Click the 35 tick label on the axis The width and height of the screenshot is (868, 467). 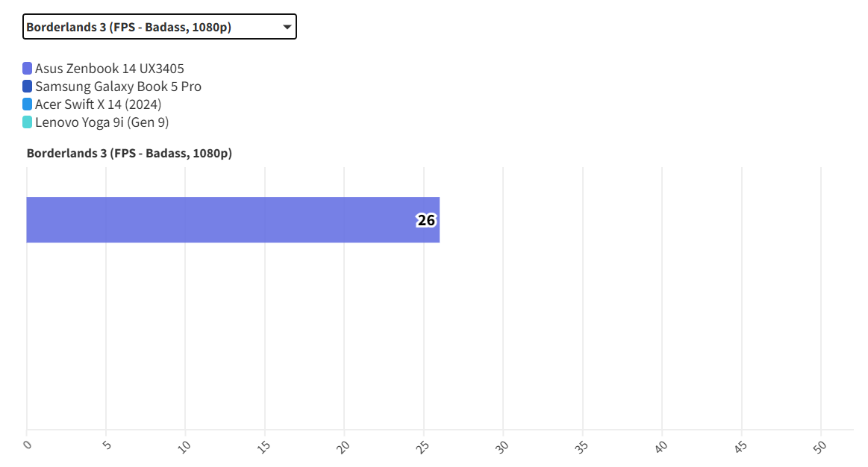pos(582,446)
